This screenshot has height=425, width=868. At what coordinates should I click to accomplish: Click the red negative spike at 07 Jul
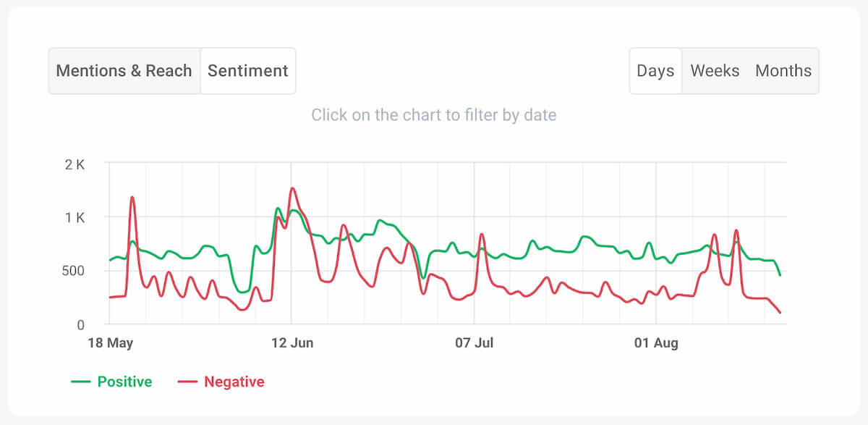point(482,235)
